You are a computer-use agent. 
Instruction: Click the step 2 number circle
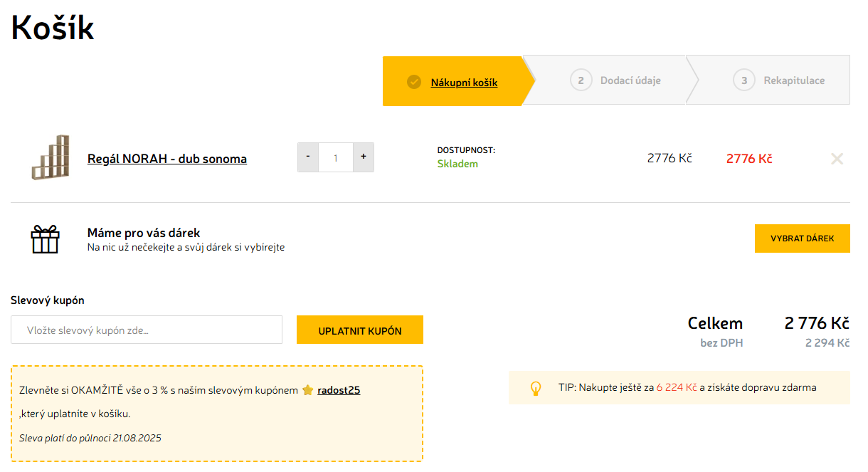(581, 80)
